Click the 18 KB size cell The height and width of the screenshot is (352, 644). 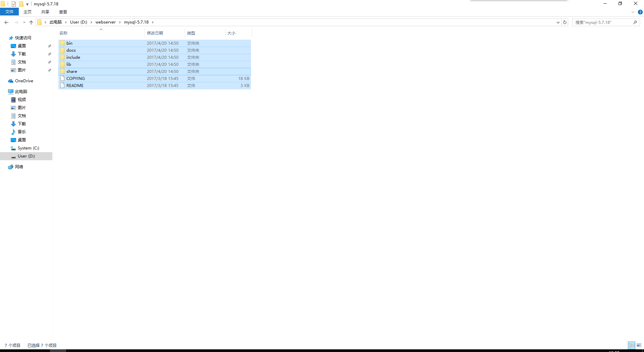coord(244,79)
